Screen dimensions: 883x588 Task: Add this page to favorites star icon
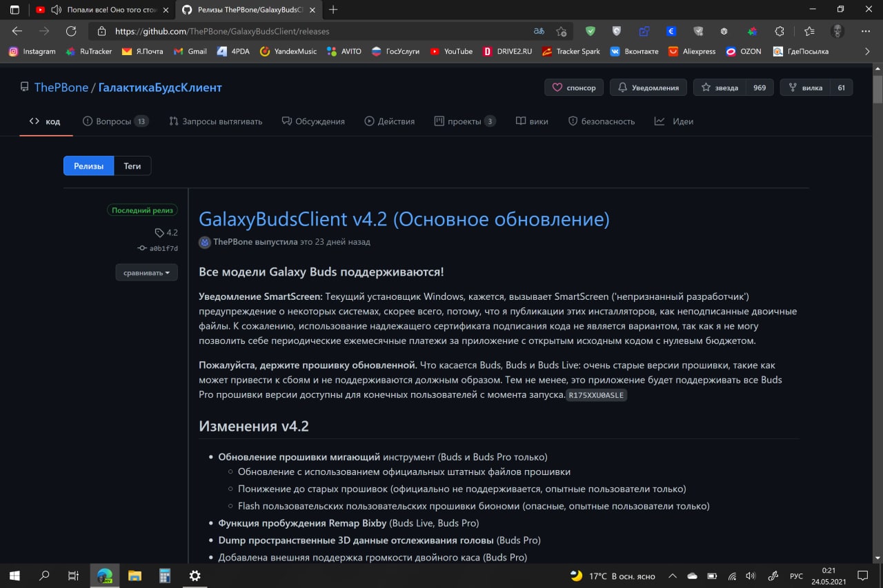[x=562, y=31]
